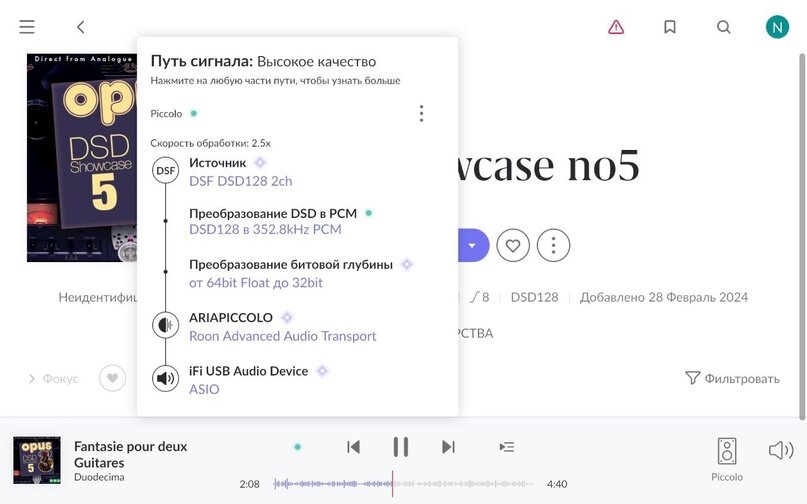Click green status dot beside Преобразование DSD в PCM
The width and height of the screenshot is (807, 504).
(x=369, y=213)
